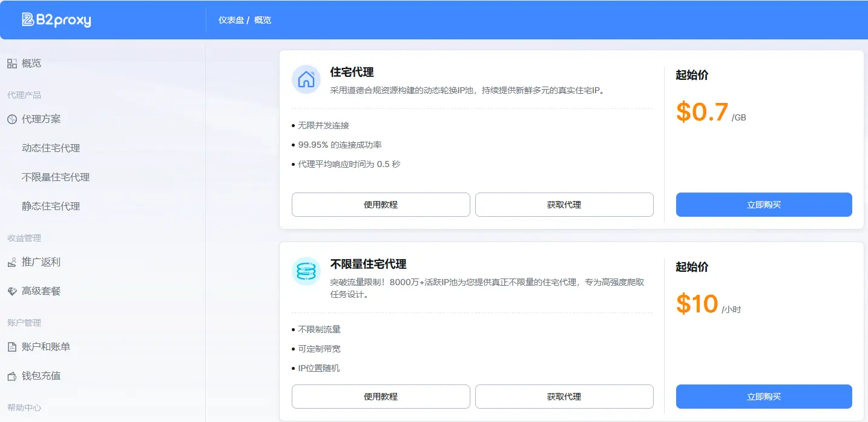
Task: Click the 代理产品 section label
Action: pos(24,95)
